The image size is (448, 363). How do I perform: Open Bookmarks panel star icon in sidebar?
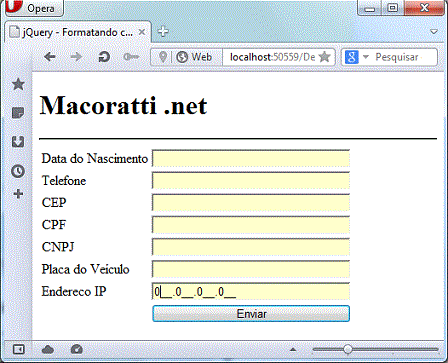point(18,84)
